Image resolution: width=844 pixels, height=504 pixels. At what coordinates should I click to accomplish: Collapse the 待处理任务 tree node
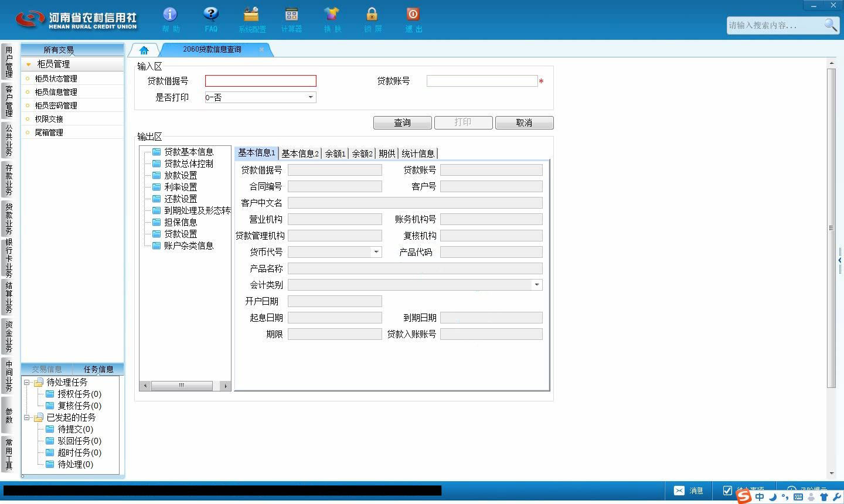[26, 382]
